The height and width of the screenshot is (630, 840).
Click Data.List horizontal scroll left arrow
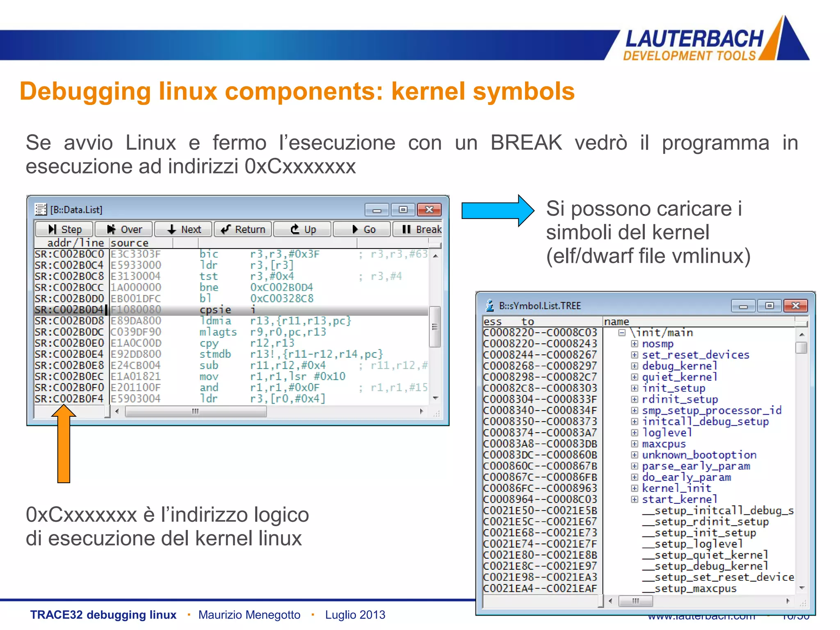click(x=117, y=411)
